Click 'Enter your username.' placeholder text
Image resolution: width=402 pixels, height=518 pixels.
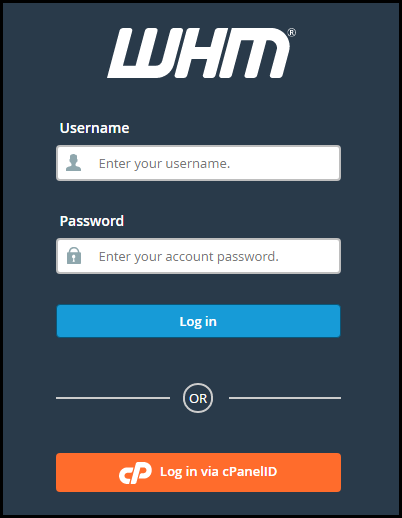click(164, 164)
